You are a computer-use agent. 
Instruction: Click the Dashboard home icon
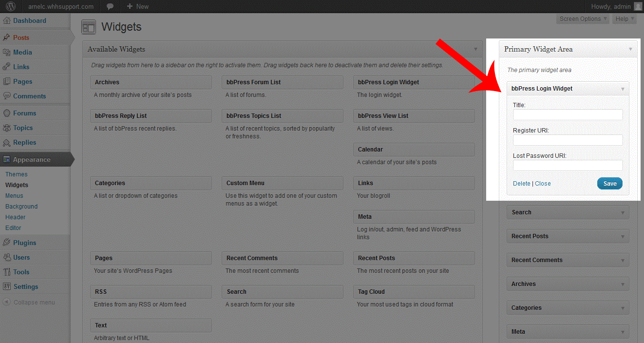(x=7, y=21)
